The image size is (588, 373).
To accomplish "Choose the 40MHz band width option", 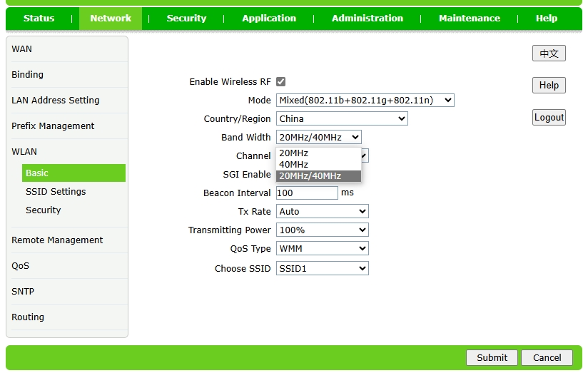I will [294, 165].
